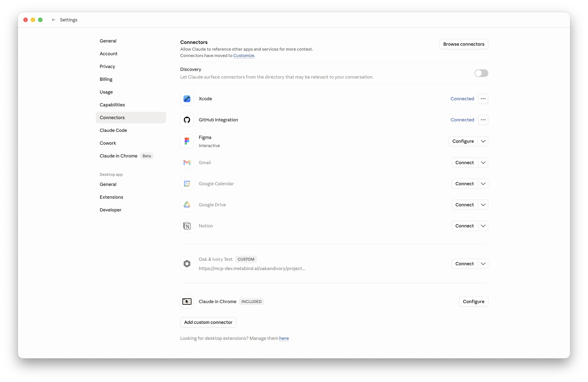Connect the Google Drive connector
Screen dimensions: 588x382
coord(464,205)
